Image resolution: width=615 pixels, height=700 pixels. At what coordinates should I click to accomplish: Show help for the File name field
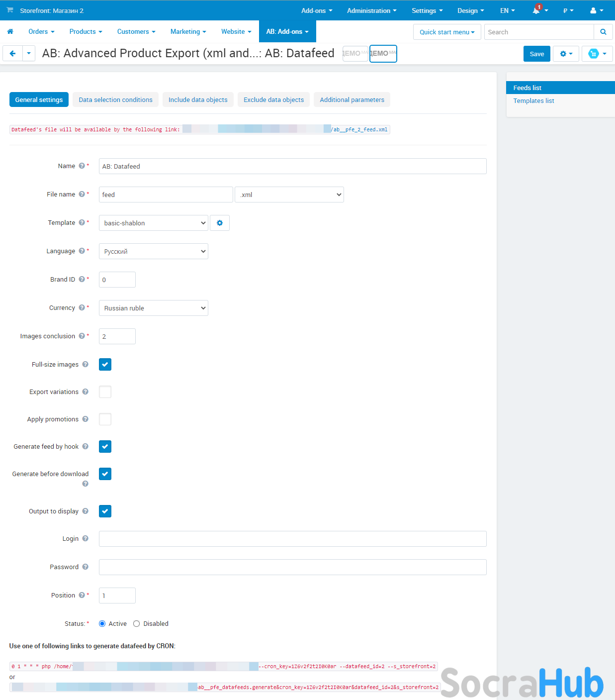click(82, 195)
